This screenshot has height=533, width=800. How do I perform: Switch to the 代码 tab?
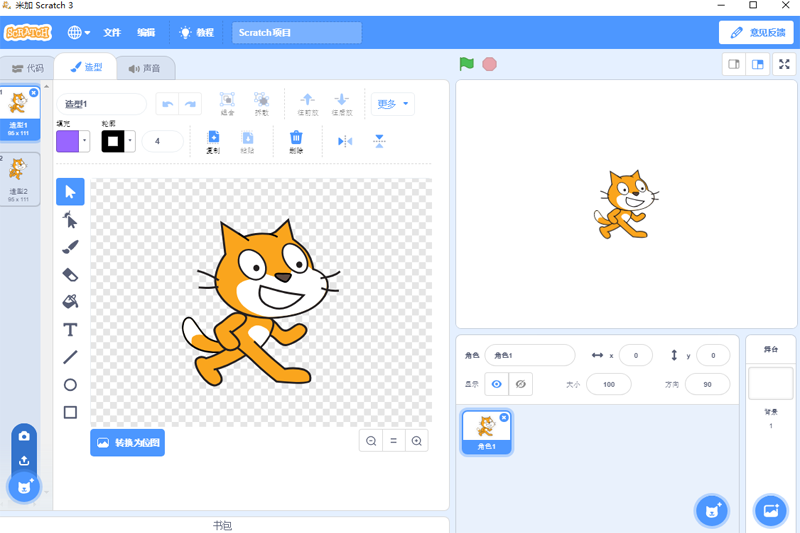pyautogui.click(x=28, y=68)
